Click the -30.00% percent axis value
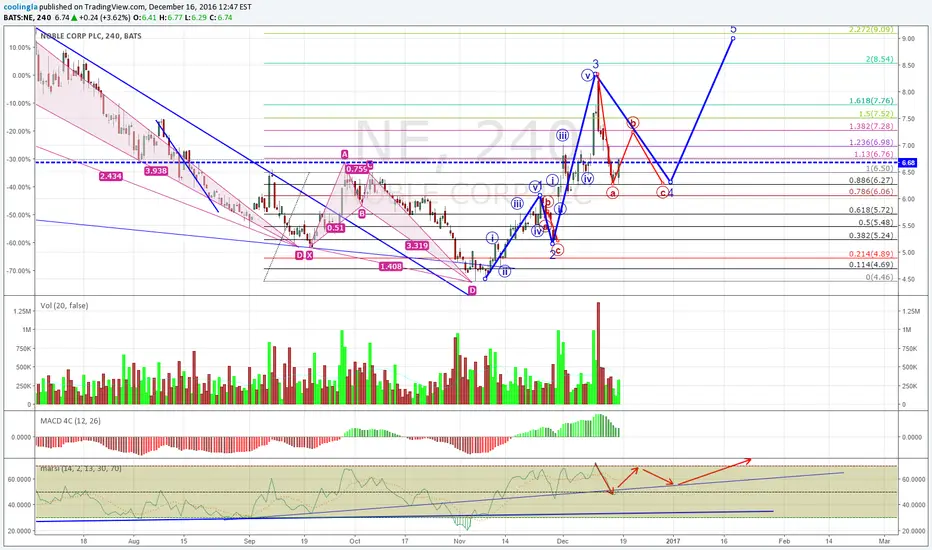The height and width of the screenshot is (550, 932). [20, 159]
